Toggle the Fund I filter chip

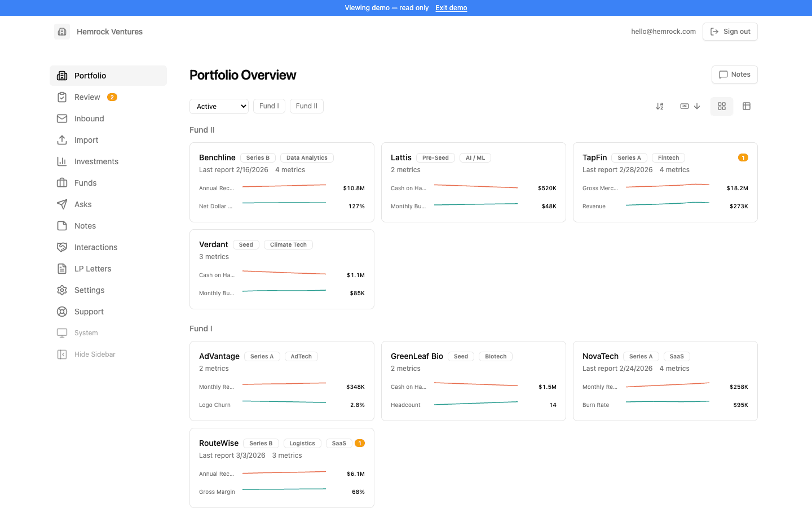(x=269, y=106)
